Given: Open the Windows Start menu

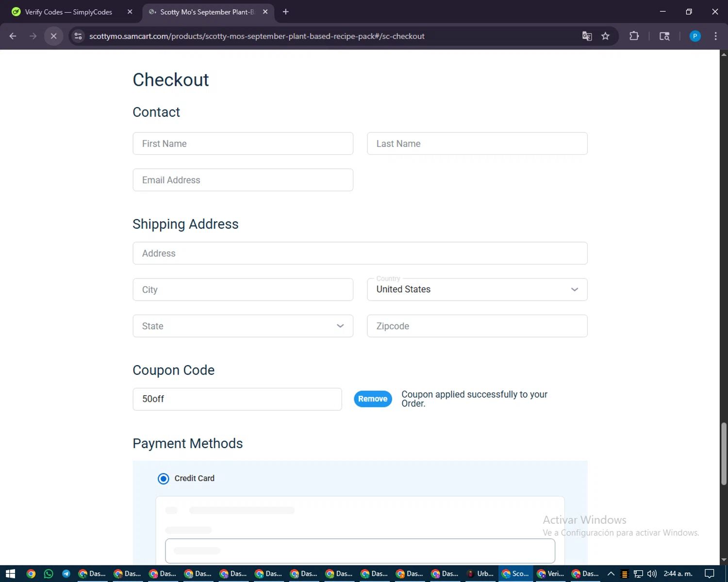Looking at the screenshot, I should (10, 574).
